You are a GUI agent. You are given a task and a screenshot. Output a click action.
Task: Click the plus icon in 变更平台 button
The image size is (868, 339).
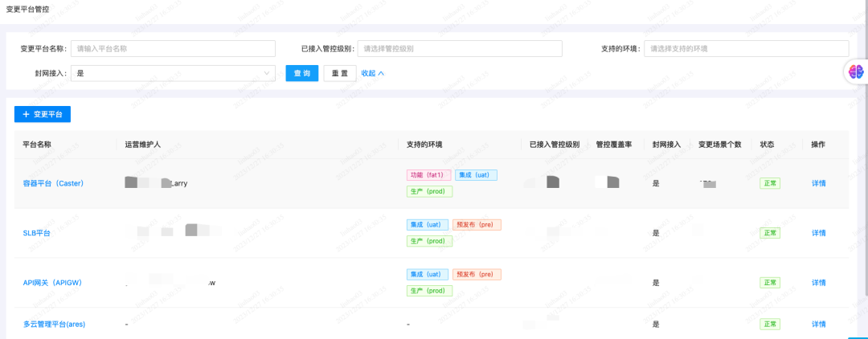click(x=26, y=115)
